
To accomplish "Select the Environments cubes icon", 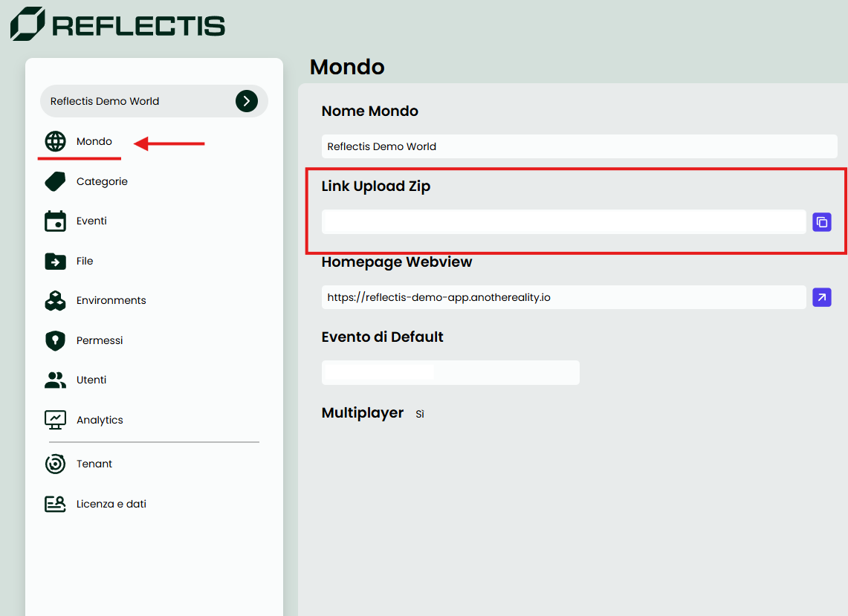I will pyautogui.click(x=55, y=300).
